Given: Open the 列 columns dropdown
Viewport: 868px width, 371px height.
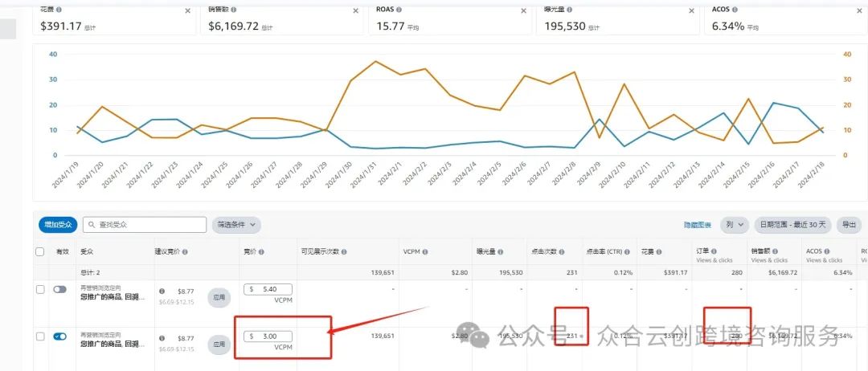Looking at the screenshot, I should coord(735,225).
